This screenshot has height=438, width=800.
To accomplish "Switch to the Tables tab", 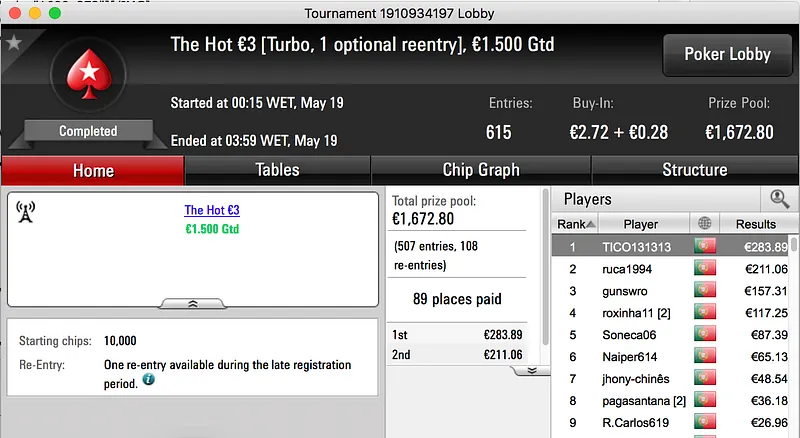I will point(277,170).
